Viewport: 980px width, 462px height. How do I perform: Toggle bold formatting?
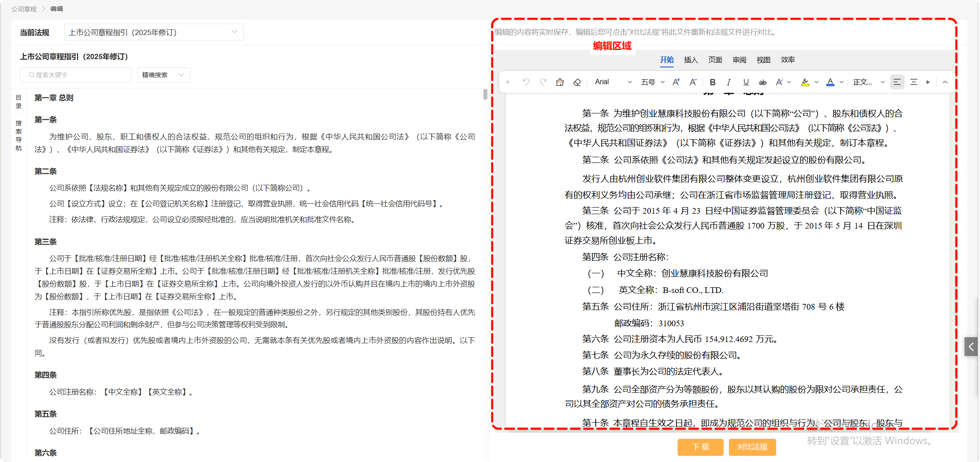[x=713, y=82]
